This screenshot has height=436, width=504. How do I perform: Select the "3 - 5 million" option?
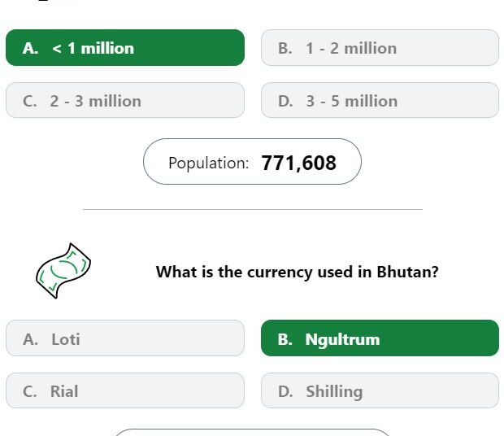[x=380, y=100]
